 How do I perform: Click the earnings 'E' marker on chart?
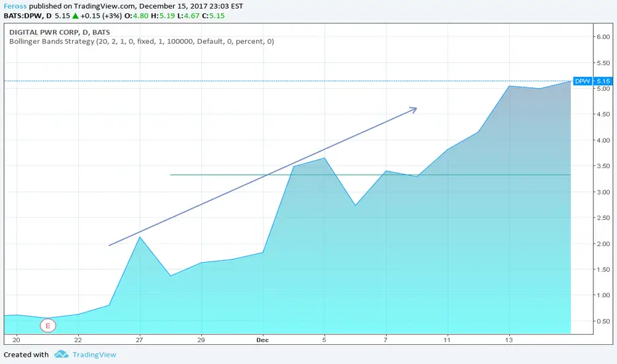48,326
